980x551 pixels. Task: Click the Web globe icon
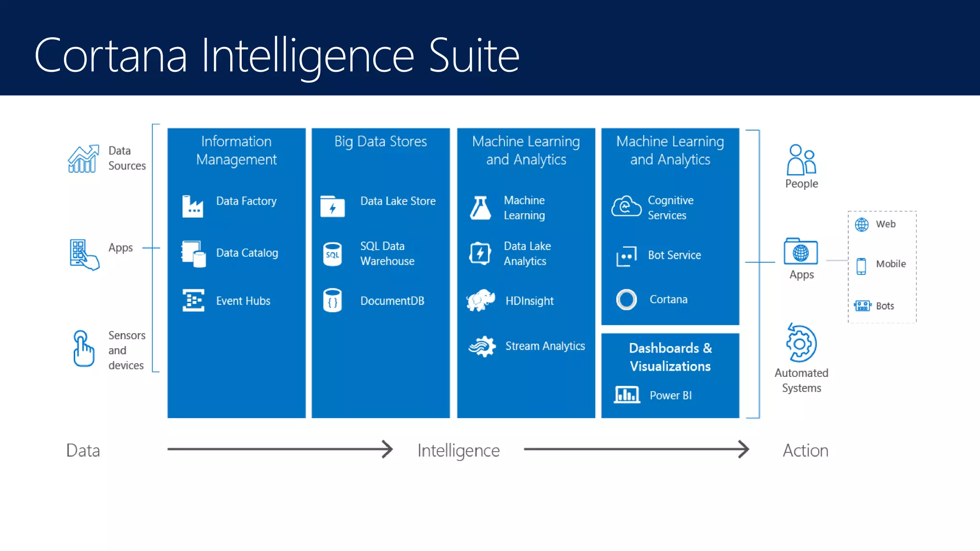(862, 224)
